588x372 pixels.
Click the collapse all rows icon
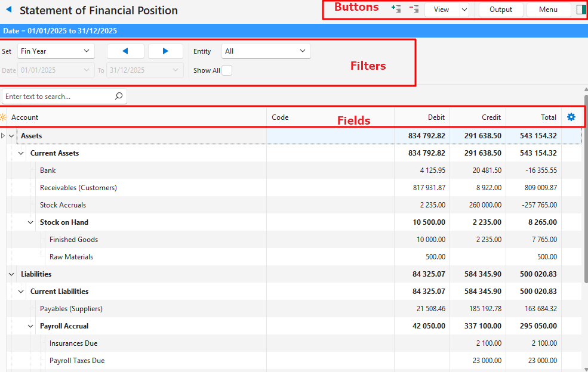[414, 10]
